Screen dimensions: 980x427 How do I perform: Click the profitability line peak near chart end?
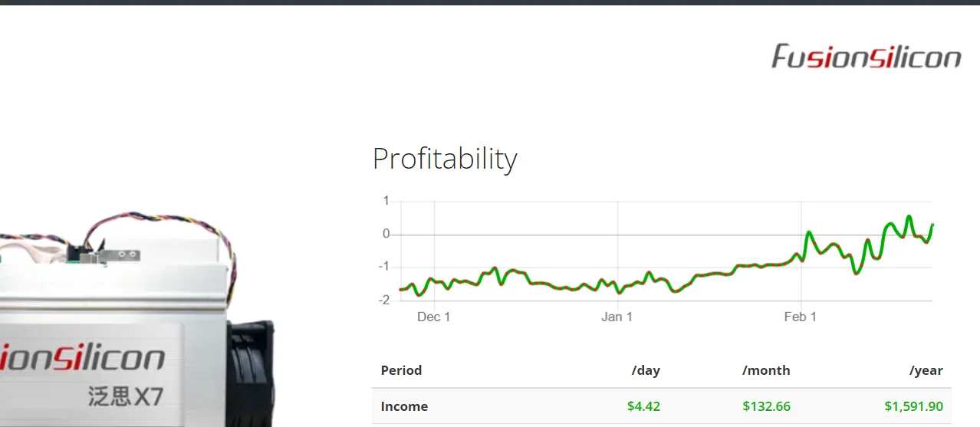tap(909, 218)
